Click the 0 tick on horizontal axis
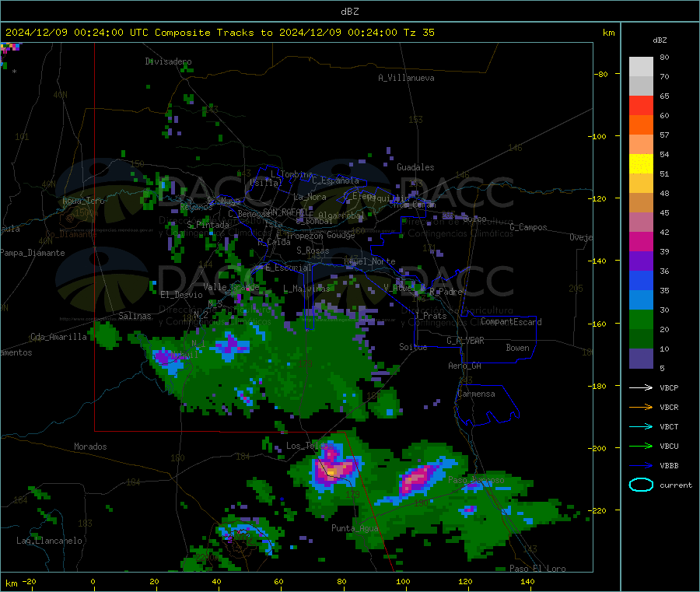Screen dimensions: 700x592 coord(93,581)
